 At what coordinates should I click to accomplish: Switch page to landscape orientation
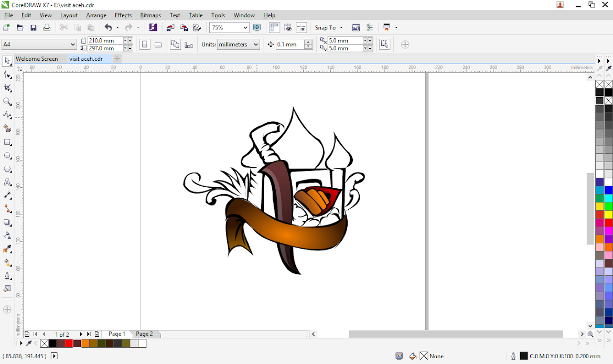(x=158, y=45)
